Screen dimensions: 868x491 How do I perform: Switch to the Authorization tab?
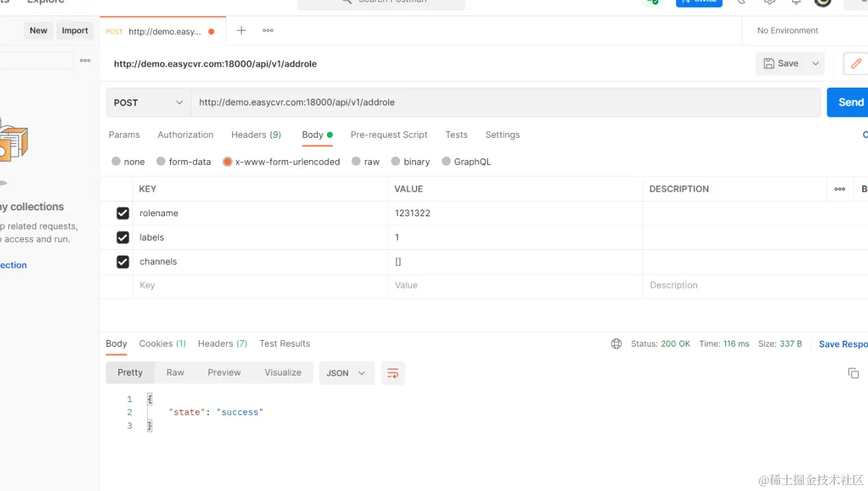pyautogui.click(x=185, y=134)
